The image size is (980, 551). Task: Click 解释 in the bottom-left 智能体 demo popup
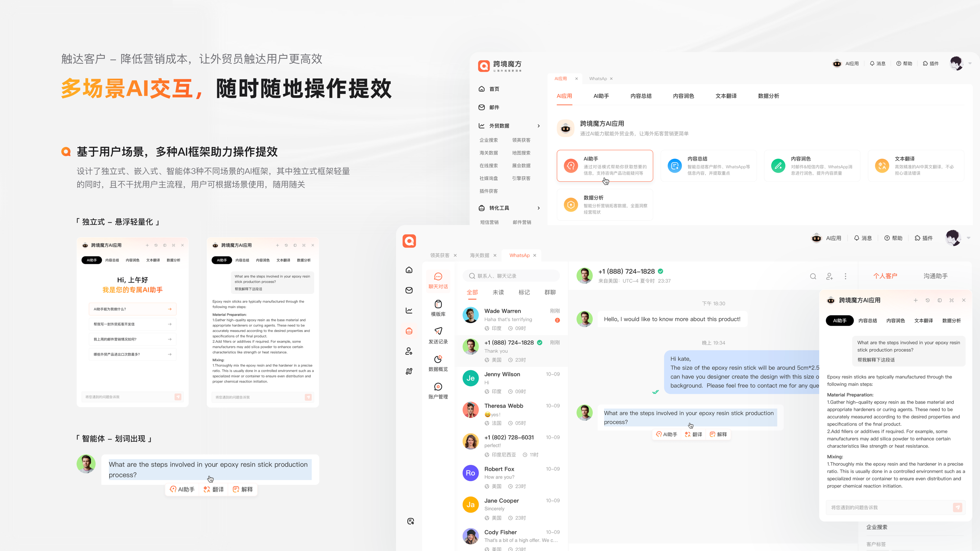pyautogui.click(x=243, y=489)
